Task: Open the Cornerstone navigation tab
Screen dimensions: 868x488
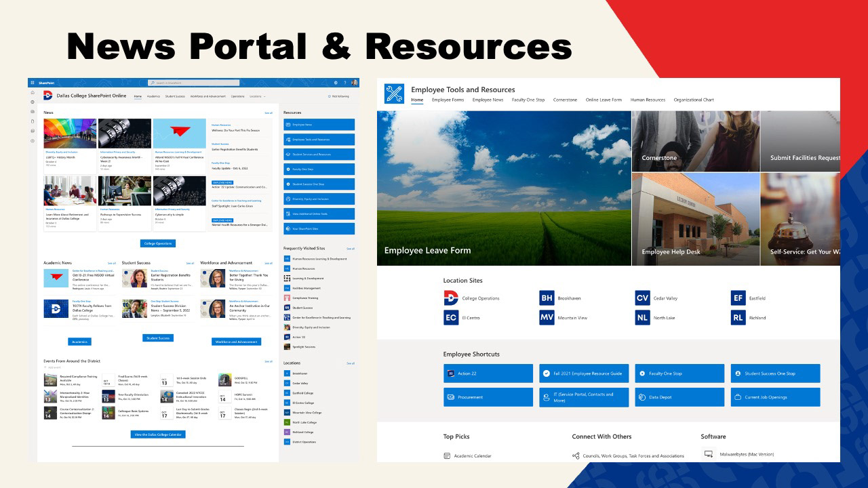Action: (x=565, y=100)
